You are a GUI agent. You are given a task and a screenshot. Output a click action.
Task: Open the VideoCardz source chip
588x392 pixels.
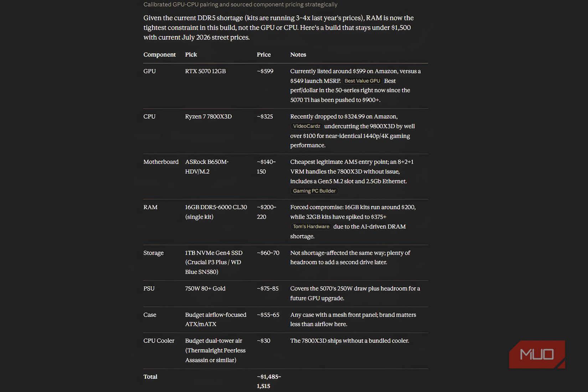point(306,126)
